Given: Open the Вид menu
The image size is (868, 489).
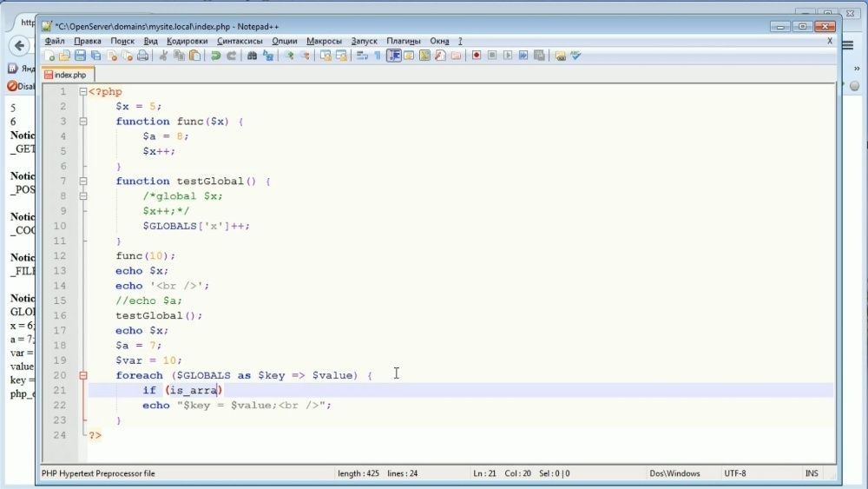Looking at the screenshot, I should pos(150,41).
